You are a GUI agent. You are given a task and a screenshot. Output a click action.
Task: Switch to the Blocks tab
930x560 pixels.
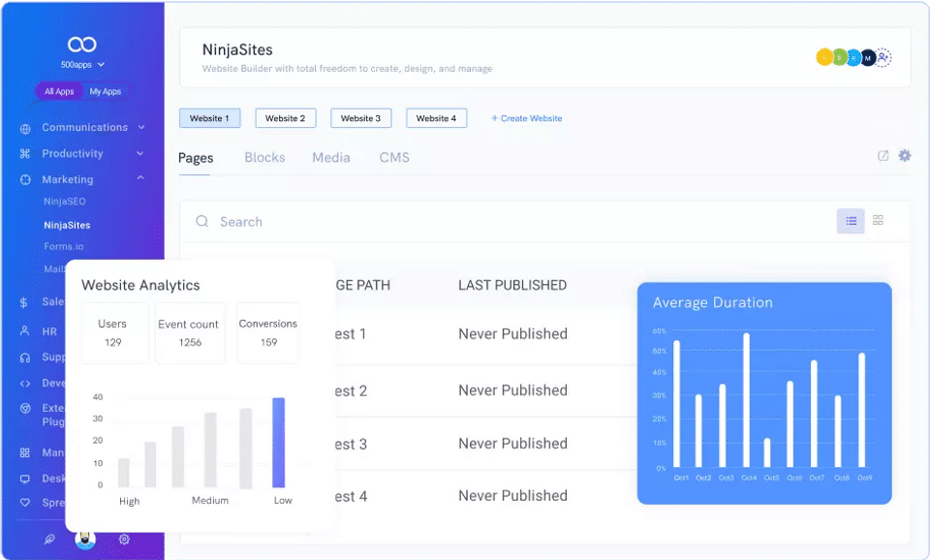(264, 157)
